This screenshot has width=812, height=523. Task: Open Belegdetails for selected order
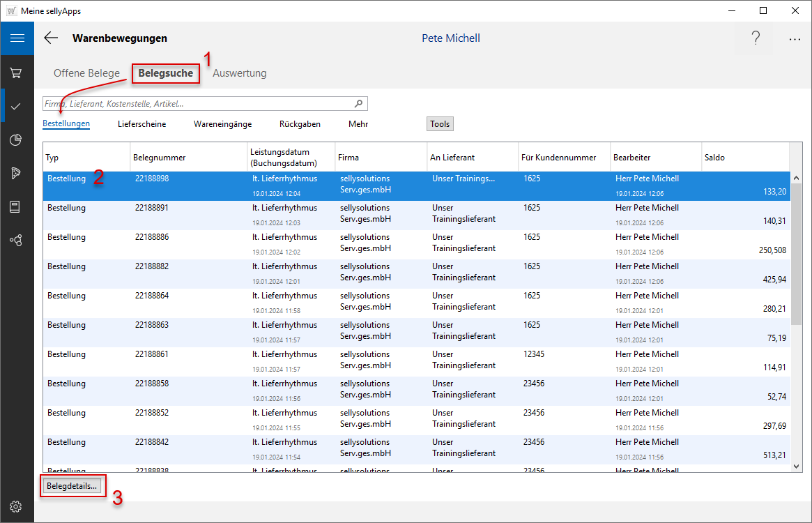pos(72,485)
